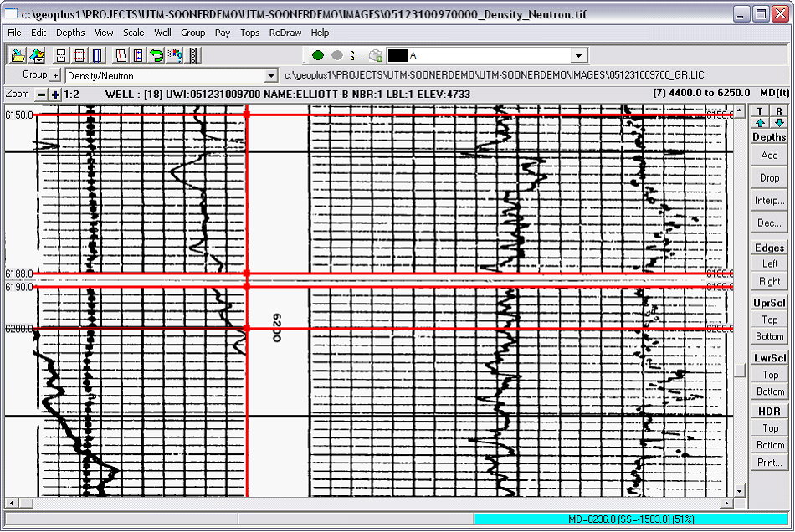Open the Density/Neutron group dropdown

270,76
